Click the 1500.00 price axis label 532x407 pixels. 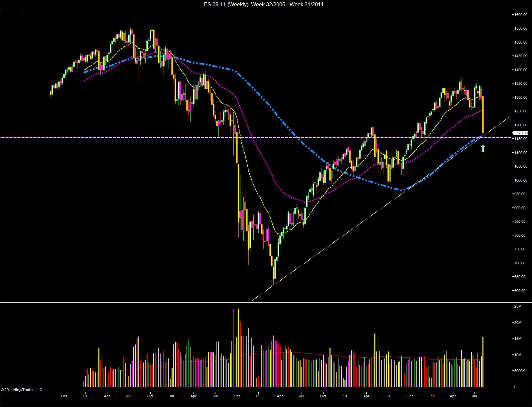(x=521, y=42)
